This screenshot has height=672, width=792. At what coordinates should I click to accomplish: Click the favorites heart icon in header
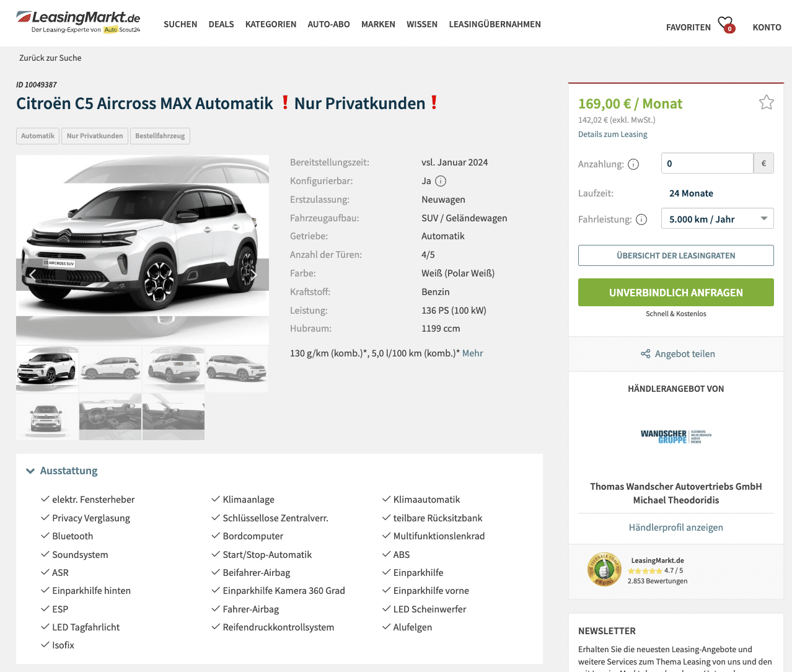point(726,25)
